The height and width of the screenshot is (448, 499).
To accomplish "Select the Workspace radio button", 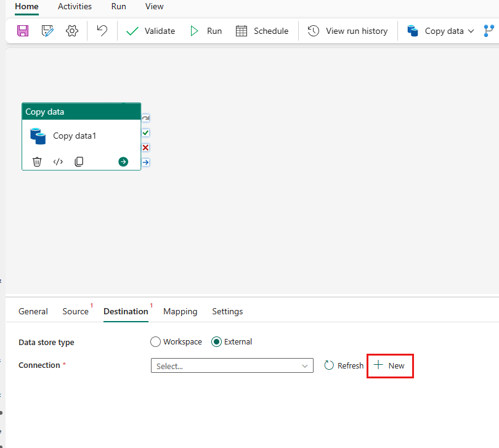I will coord(155,341).
